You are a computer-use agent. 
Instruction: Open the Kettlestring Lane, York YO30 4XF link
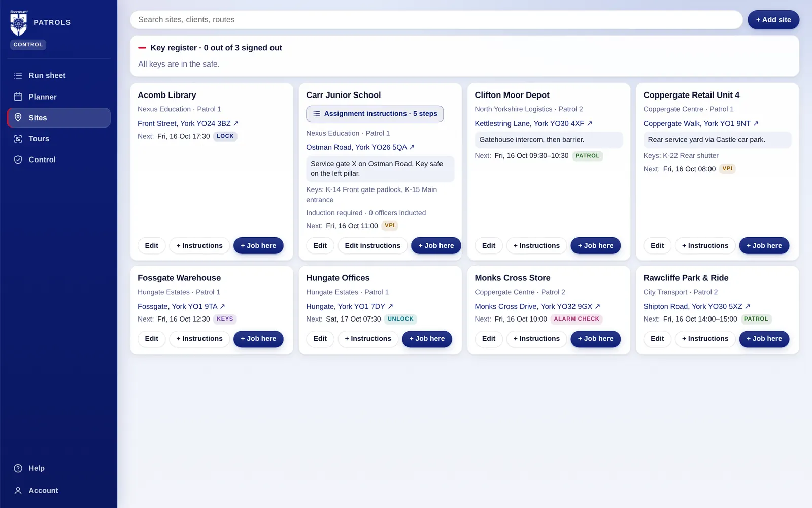click(533, 123)
